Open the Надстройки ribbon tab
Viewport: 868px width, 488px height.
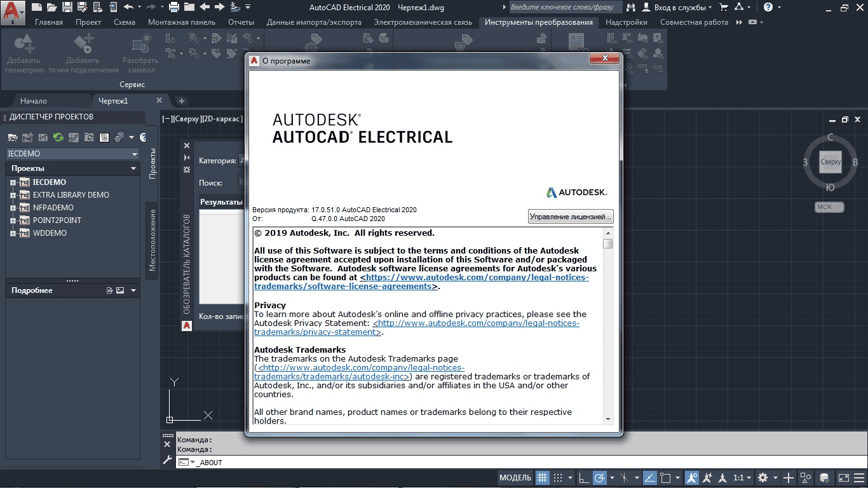point(627,22)
